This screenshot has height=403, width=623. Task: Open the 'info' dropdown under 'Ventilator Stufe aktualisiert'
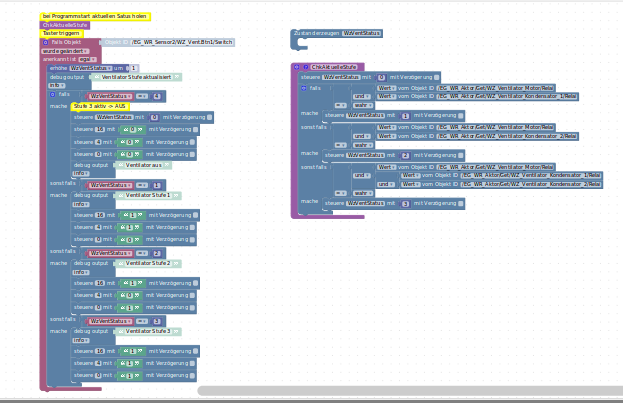[x=56, y=85]
